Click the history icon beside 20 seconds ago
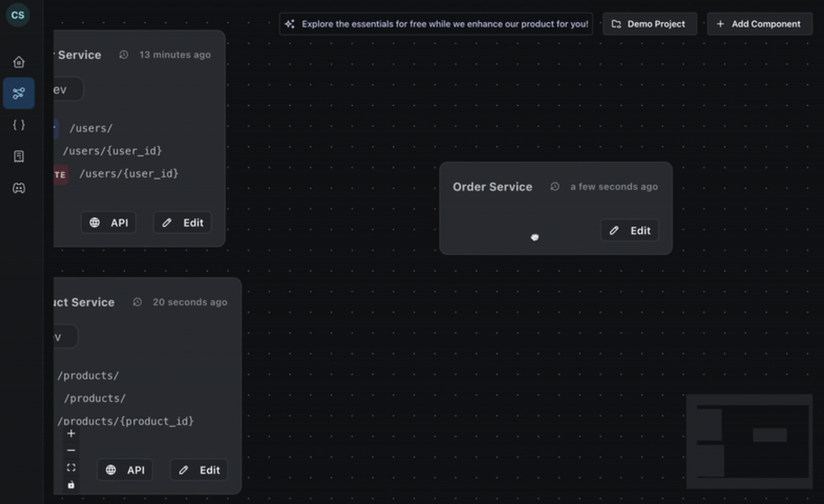Image resolution: width=824 pixels, height=504 pixels. pyautogui.click(x=137, y=302)
